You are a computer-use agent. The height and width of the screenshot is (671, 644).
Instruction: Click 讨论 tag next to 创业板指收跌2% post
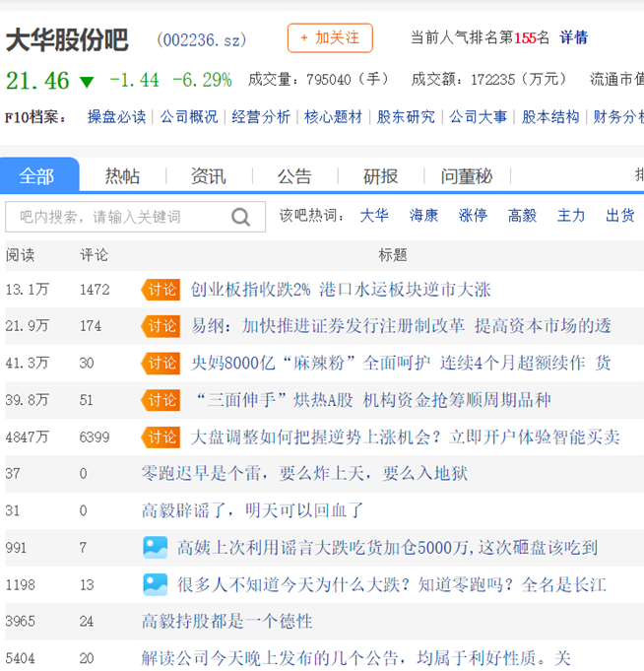click(161, 290)
